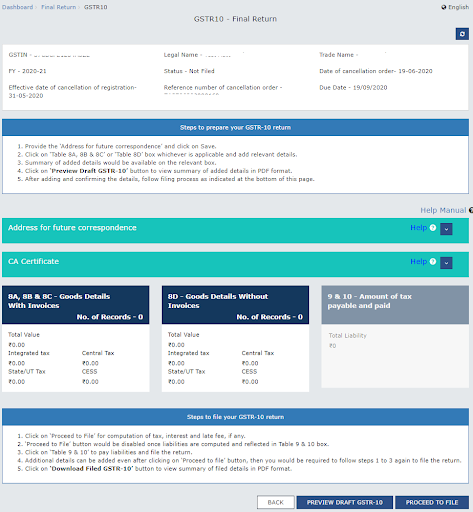
Task: Click 'Steps to prepare your GSTR-10 return' header
Action: click(235, 127)
